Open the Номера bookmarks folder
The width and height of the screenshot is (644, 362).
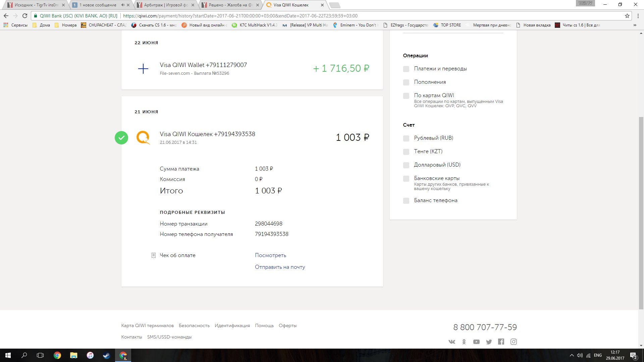(65, 25)
